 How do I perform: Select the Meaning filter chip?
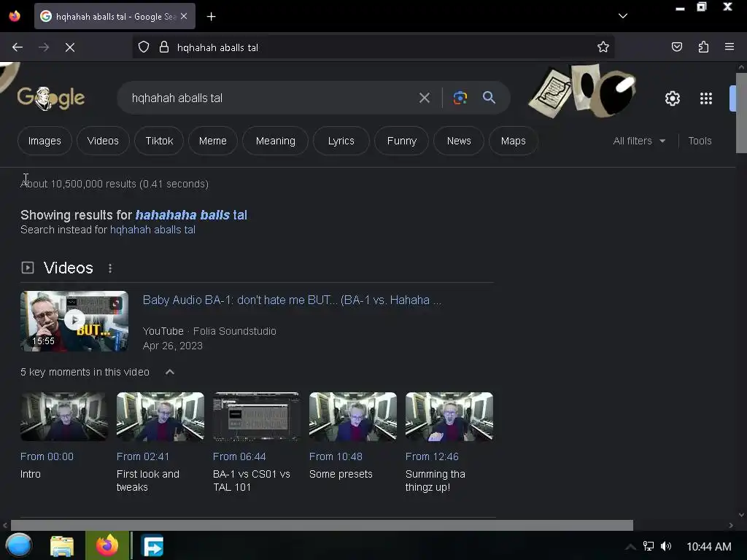(x=275, y=141)
